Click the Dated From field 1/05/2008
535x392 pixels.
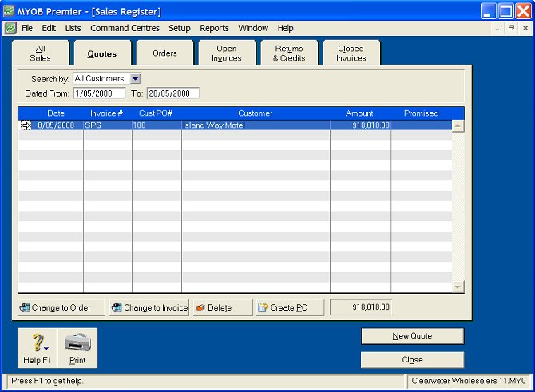[99, 93]
